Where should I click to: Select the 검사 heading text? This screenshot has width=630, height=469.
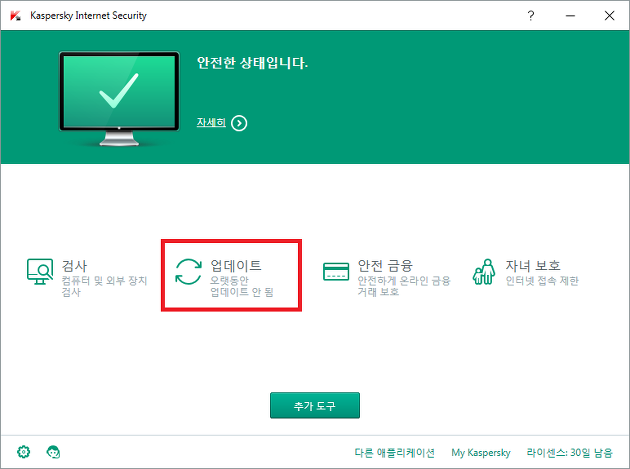pyautogui.click(x=74, y=266)
